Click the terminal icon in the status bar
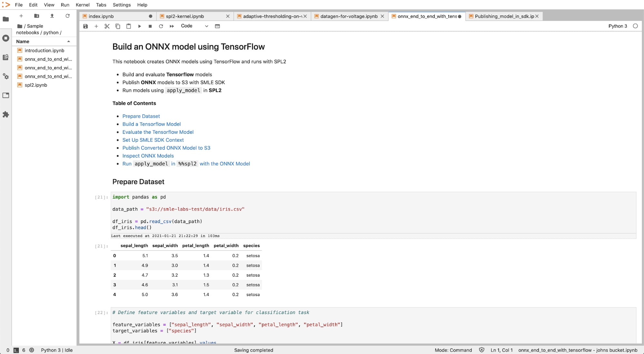This screenshot has width=644, height=354. point(16,350)
